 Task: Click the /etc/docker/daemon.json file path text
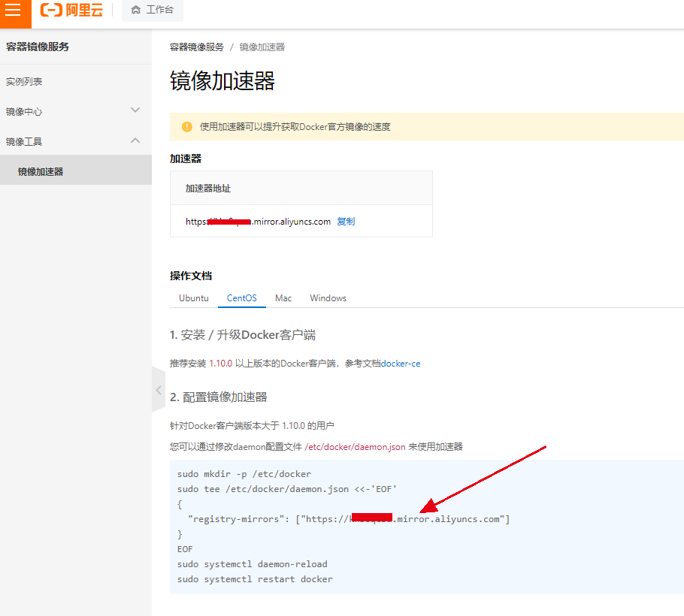point(355,447)
